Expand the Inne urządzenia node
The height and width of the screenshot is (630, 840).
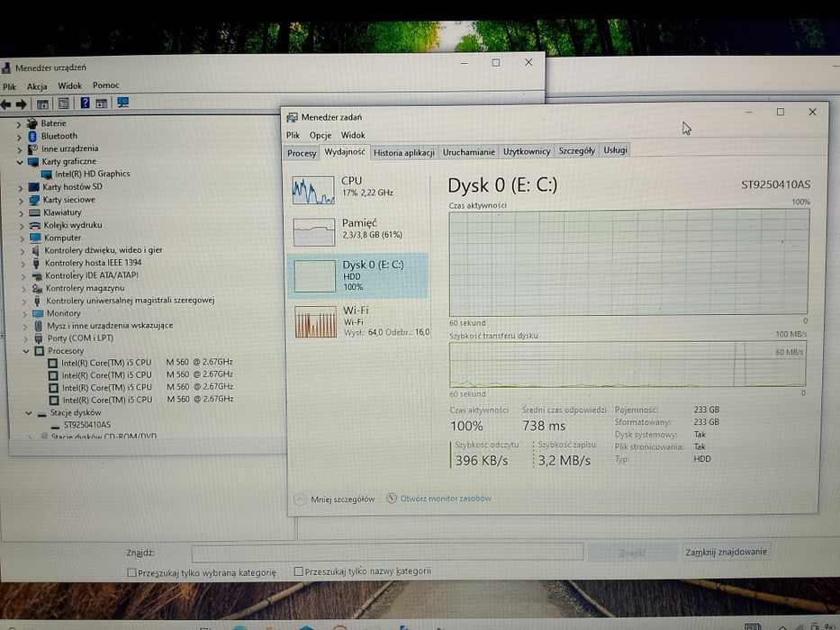tap(19, 149)
